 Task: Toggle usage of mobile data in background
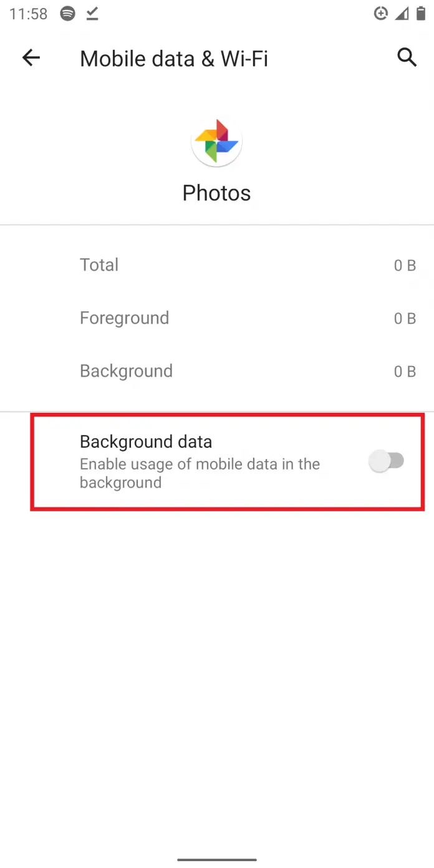[387, 461]
